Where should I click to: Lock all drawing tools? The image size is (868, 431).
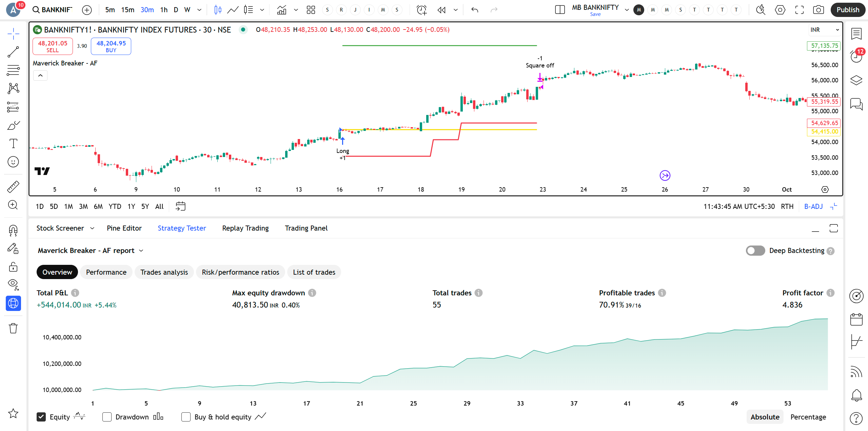pos(13,267)
